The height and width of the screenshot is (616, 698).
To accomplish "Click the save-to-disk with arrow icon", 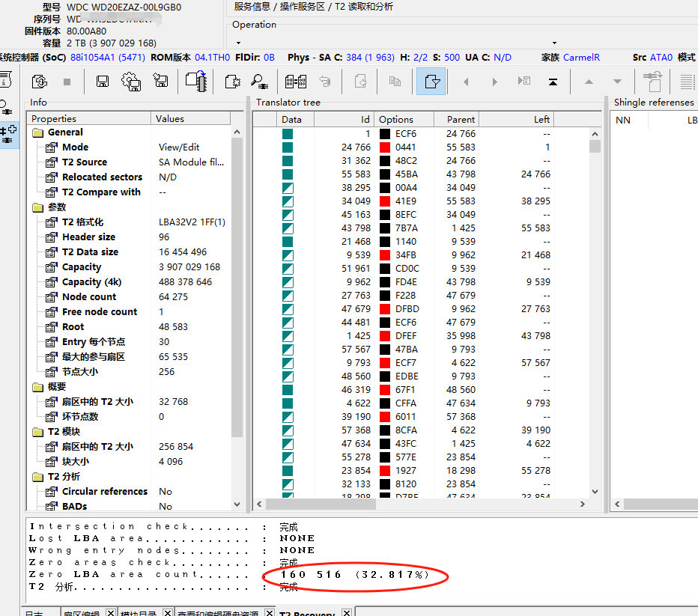I will click(x=161, y=81).
